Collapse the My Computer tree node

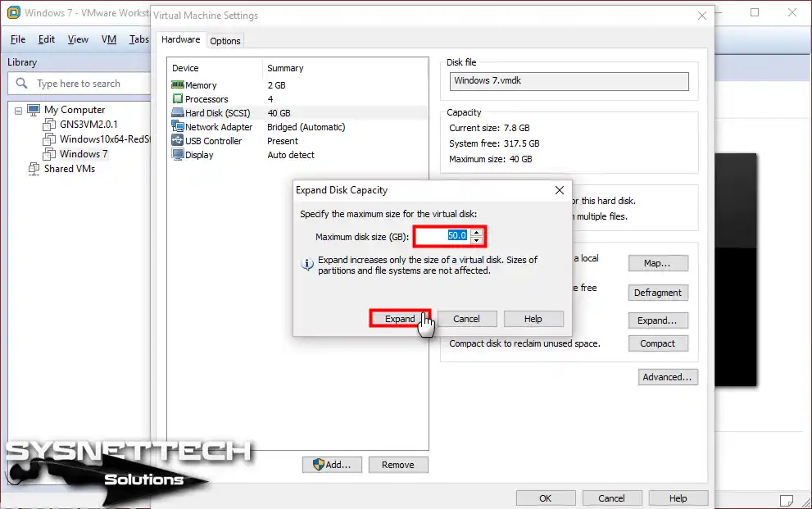click(x=17, y=109)
